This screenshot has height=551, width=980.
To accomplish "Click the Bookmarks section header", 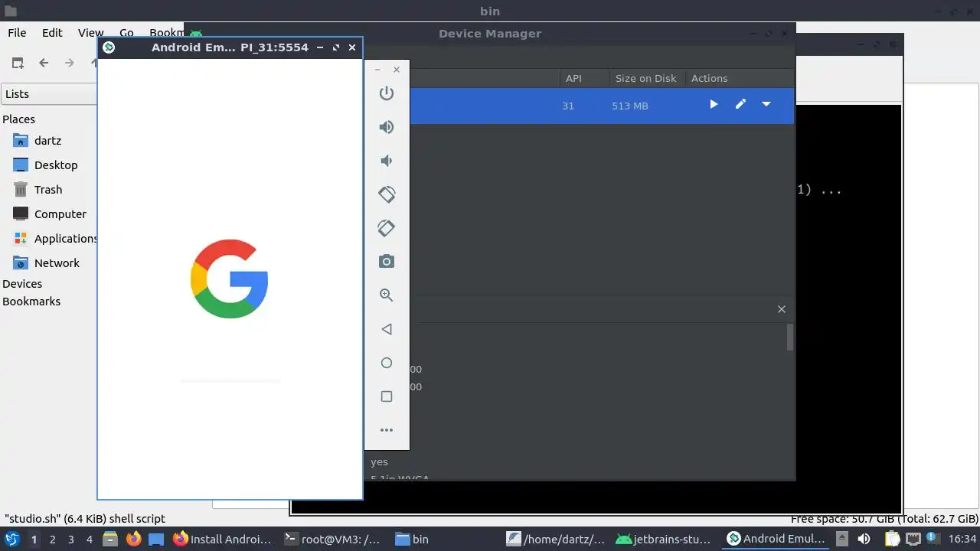I will [x=31, y=302].
